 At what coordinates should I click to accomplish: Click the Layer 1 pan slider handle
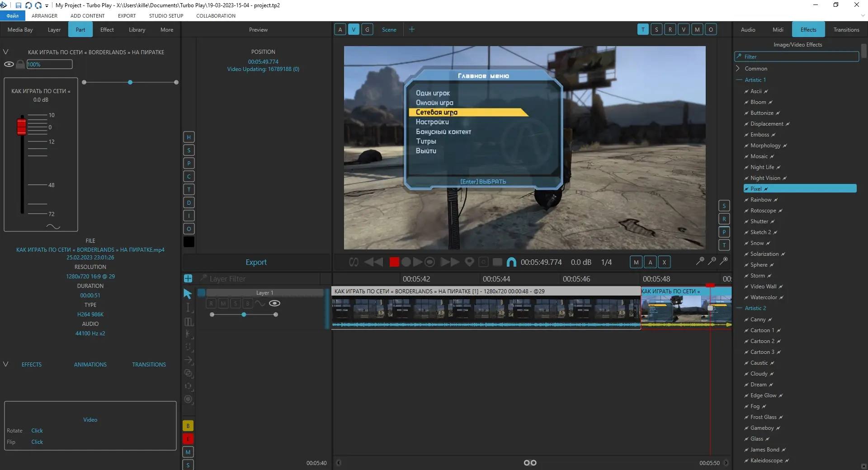pyautogui.click(x=244, y=315)
